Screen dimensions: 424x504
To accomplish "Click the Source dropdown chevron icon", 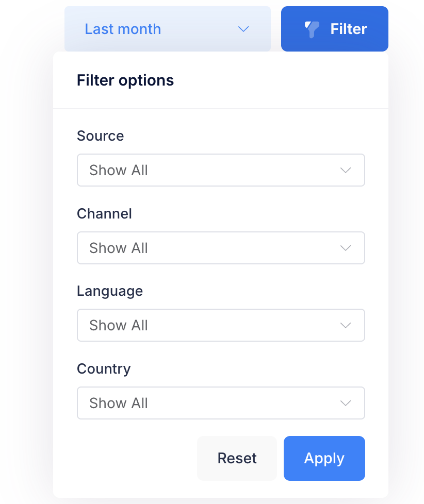I will click(346, 170).
